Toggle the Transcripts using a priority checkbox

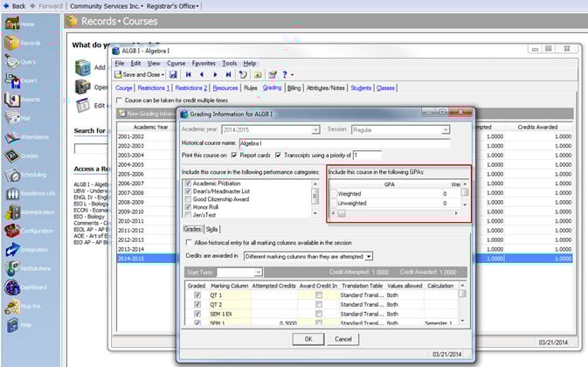(x=278, y=155)
